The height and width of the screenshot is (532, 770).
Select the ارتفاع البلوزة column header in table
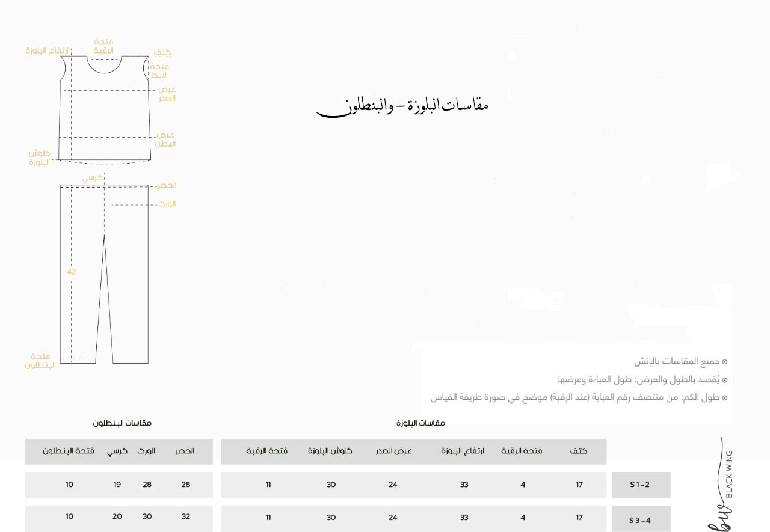[x=463, y=451]
